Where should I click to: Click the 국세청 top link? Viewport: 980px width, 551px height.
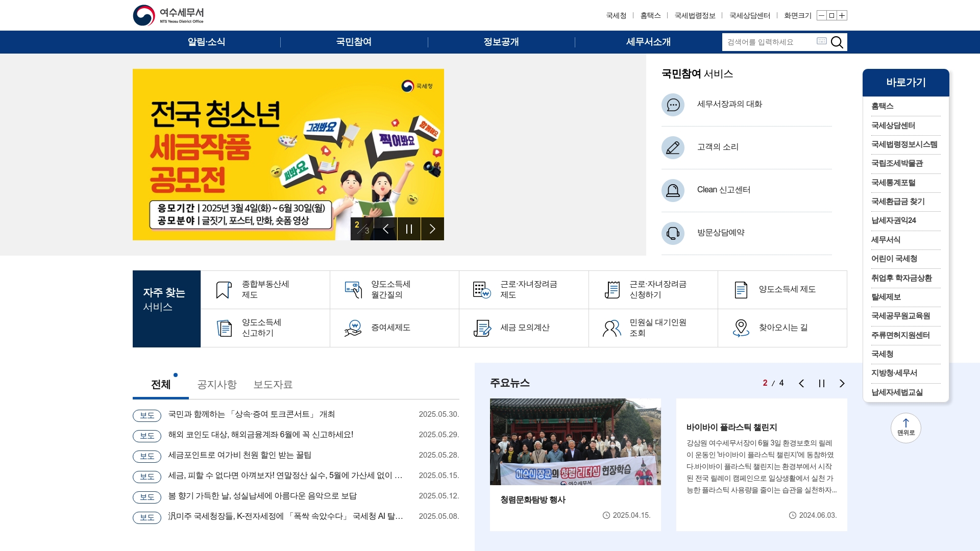coord(616,15)
